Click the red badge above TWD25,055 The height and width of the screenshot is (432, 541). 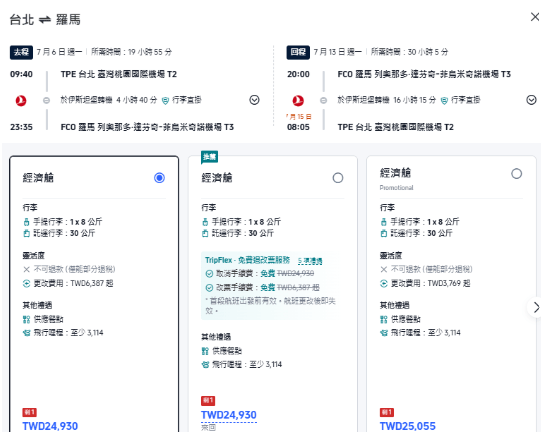tap(386, 412)
